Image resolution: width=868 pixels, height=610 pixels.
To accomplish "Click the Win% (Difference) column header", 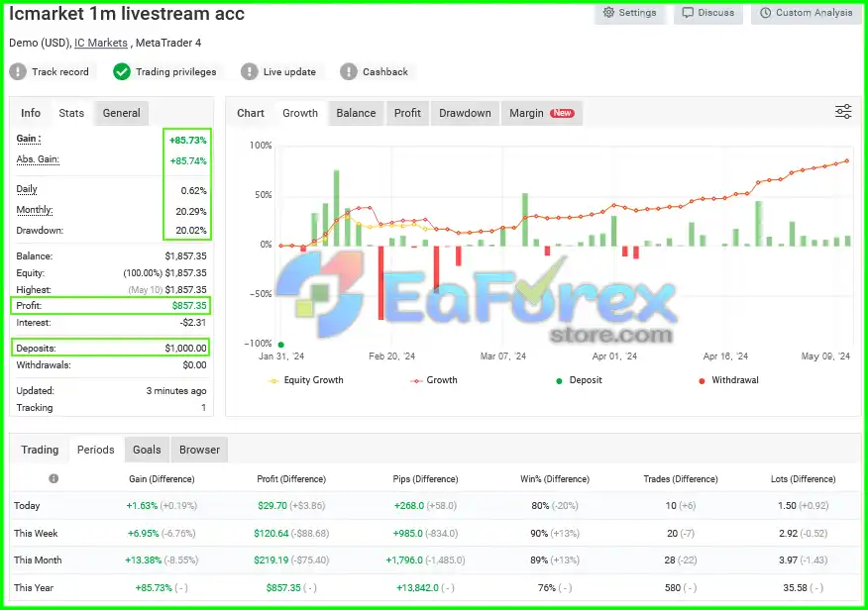I will [555, 479].
